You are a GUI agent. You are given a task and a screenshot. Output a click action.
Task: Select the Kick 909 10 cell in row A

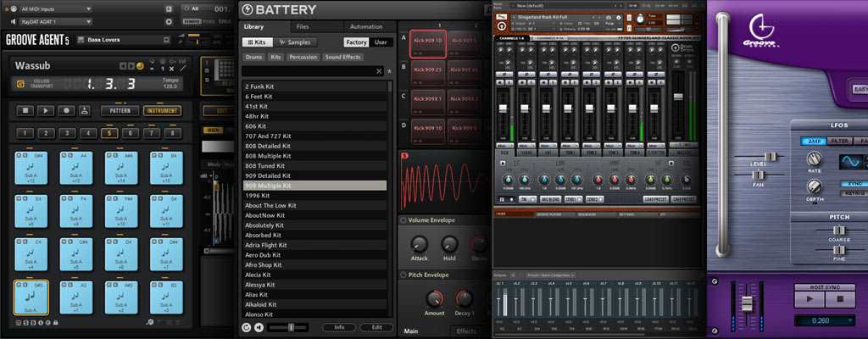pos(427,42)
